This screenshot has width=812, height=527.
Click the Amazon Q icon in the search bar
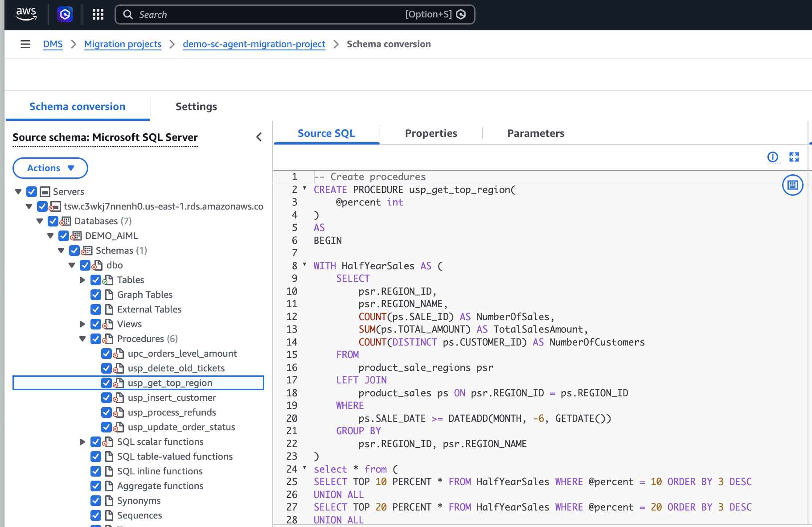461,15
